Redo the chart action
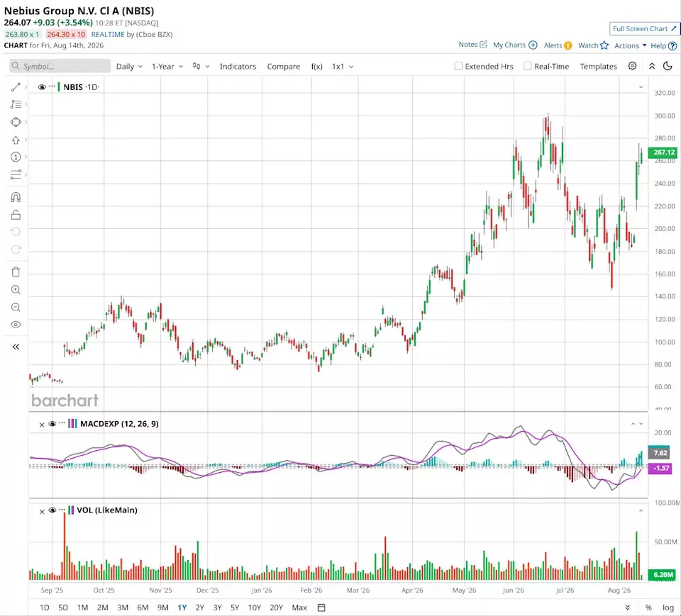This screenshot has width=681, height=616. point(16,250)
